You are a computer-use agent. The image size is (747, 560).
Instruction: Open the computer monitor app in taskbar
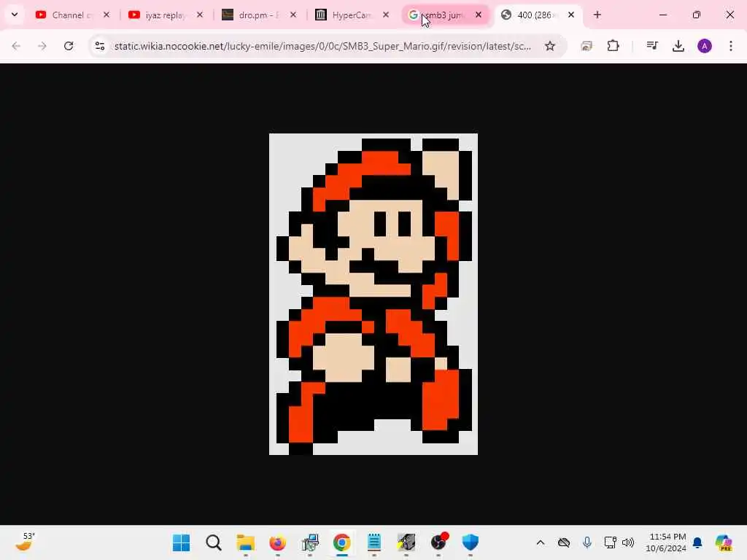pyautogui.click(x=309, y=542)
